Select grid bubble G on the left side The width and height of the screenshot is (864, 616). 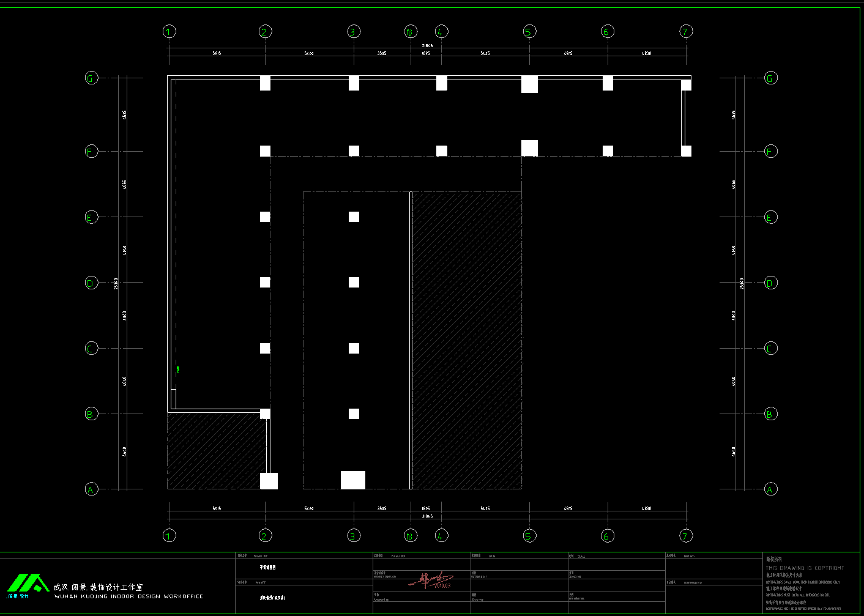click(91, 78)
